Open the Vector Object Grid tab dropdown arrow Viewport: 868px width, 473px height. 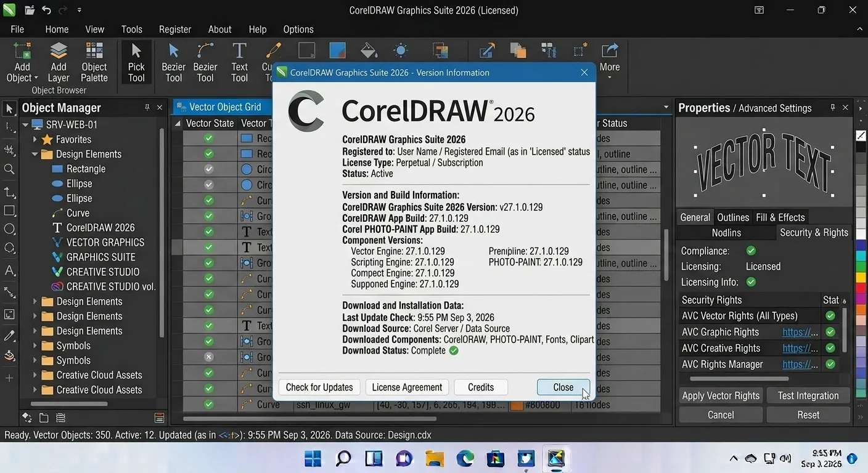click(x=666, y=107)
